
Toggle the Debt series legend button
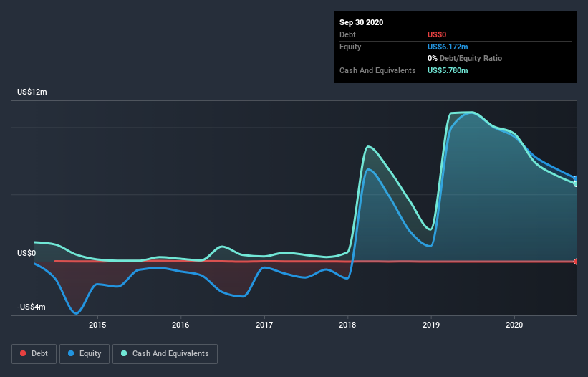click(34, 354)
